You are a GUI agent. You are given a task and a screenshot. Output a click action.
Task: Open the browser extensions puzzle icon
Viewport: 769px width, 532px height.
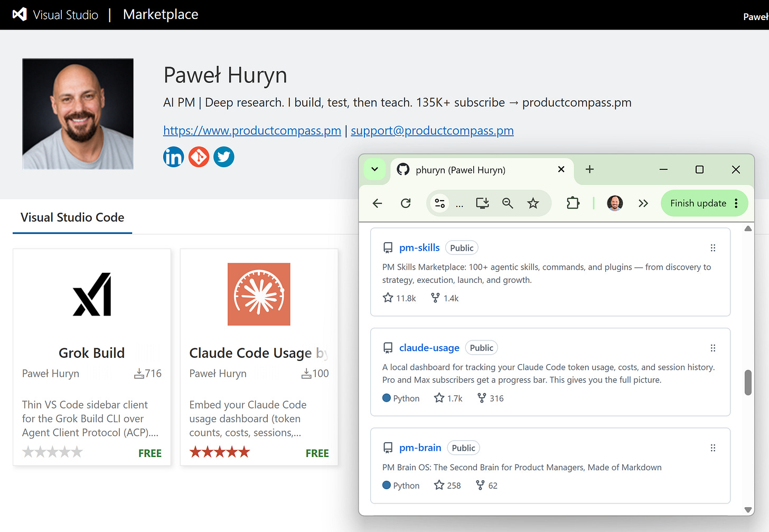[573, 203]
